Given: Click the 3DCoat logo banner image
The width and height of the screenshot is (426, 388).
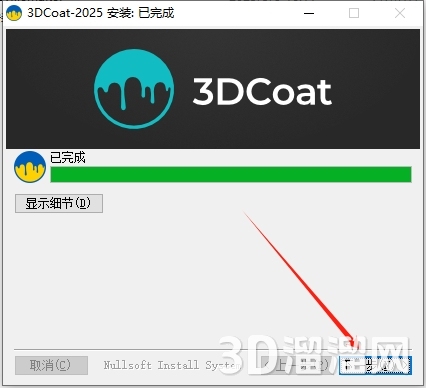Looking at the screenshot, I should coord(213,89).
